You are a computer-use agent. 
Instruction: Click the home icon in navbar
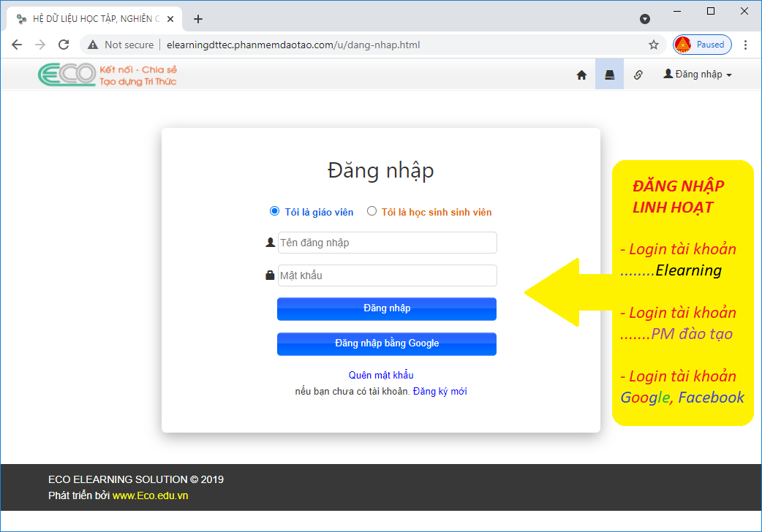tap(581, 75)
